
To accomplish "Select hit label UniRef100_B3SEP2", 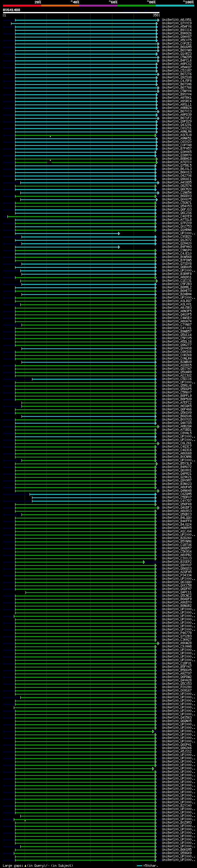I will [176, 562].
